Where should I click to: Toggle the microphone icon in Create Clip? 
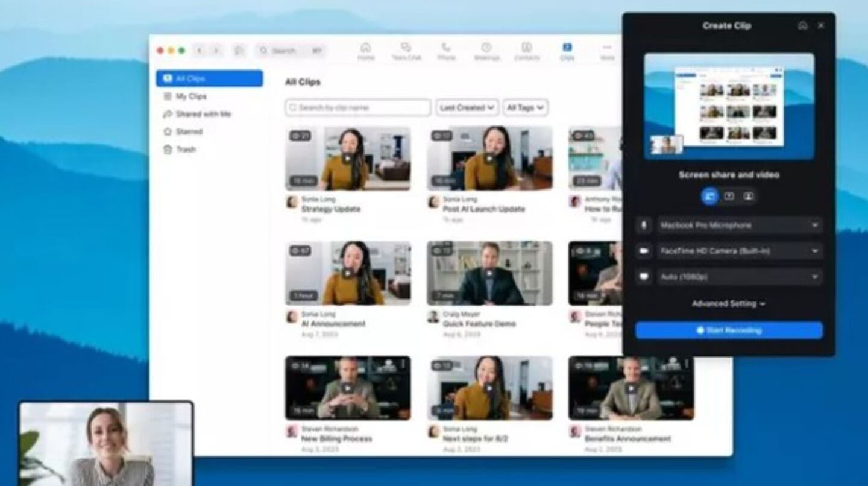[644, 226]
